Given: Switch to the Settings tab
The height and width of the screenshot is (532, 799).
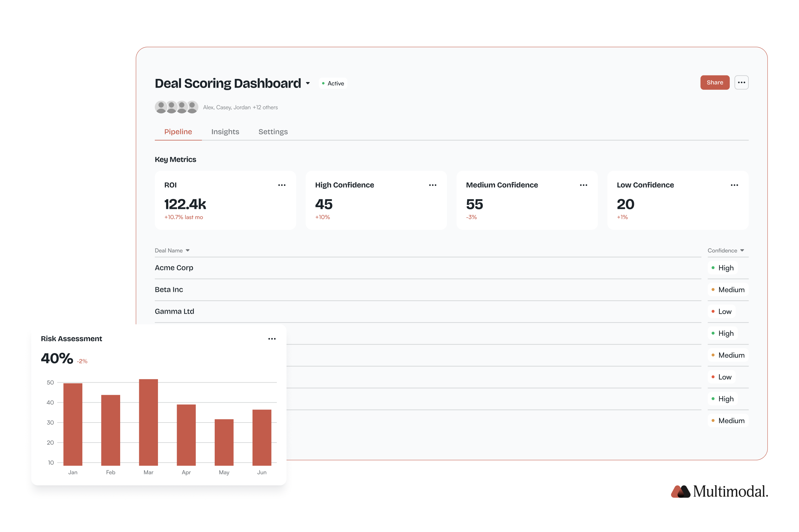Looking at the screenshot, I should (273, 132).
